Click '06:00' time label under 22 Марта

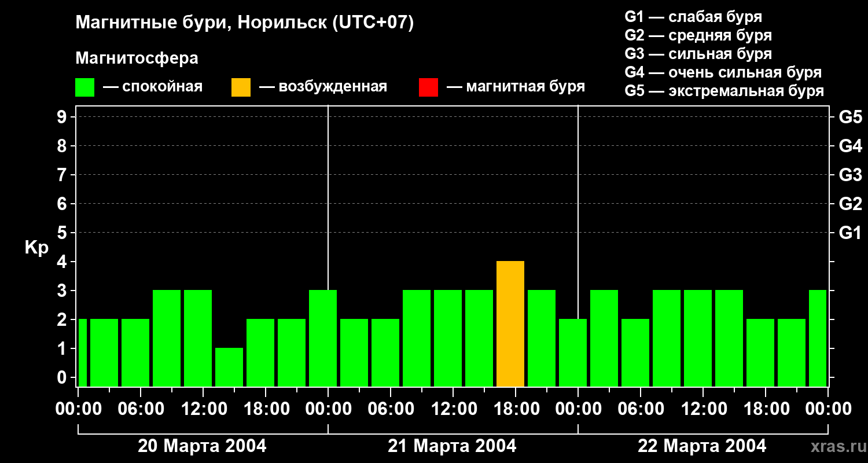click(641, 409)
